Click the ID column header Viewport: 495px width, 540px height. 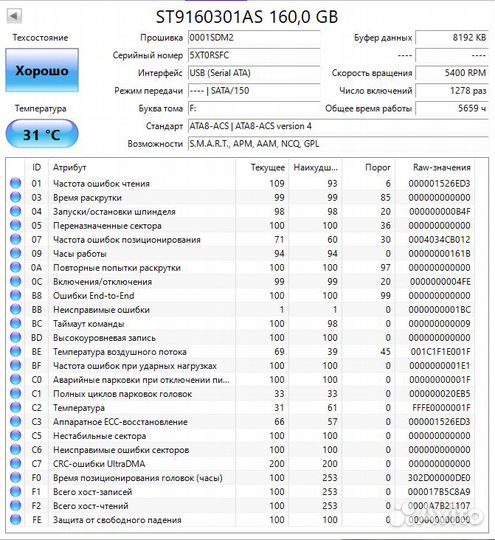[37, 167]
